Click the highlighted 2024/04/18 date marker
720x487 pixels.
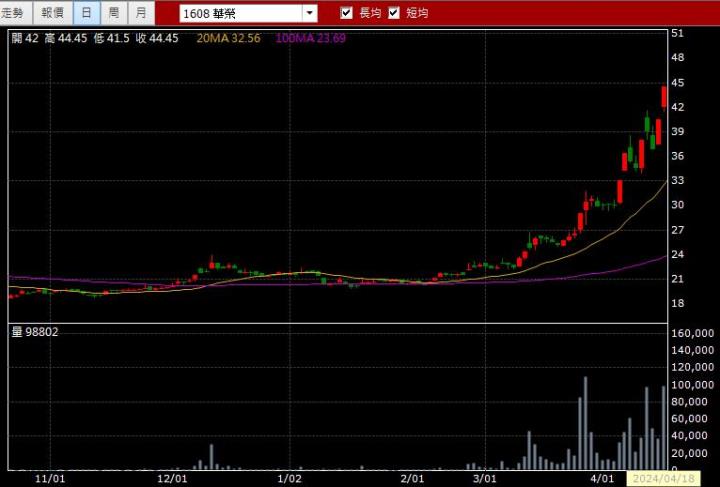[x=662, y=479]
